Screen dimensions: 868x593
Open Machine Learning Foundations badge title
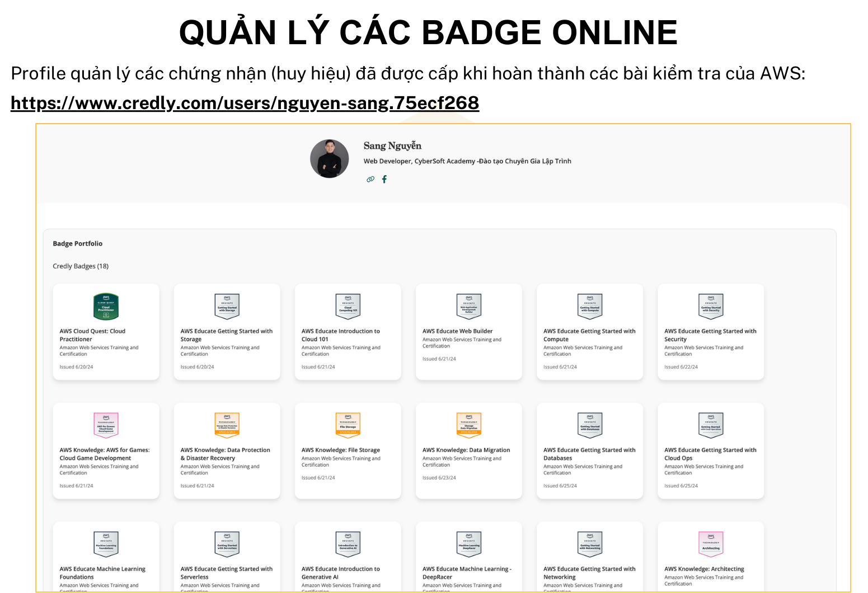(102, 573)
